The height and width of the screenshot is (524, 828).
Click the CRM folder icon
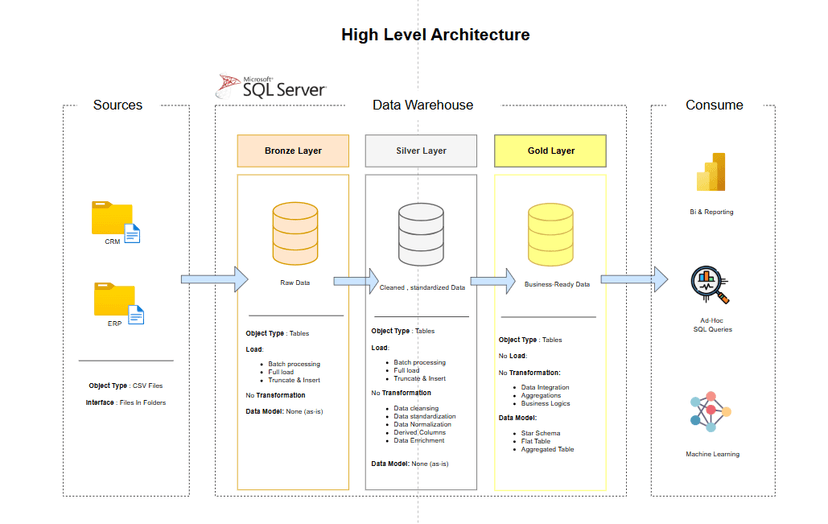(116, 221)
